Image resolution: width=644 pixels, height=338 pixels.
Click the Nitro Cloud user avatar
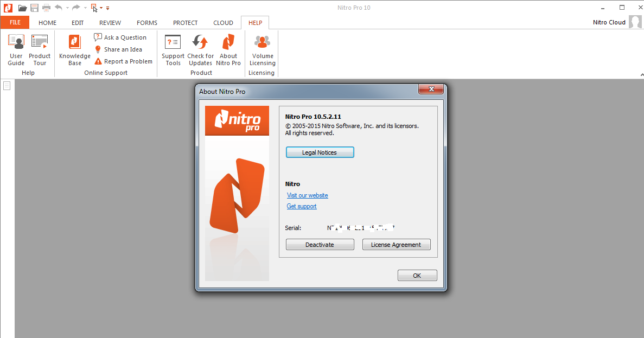click(x=635, y=22)
